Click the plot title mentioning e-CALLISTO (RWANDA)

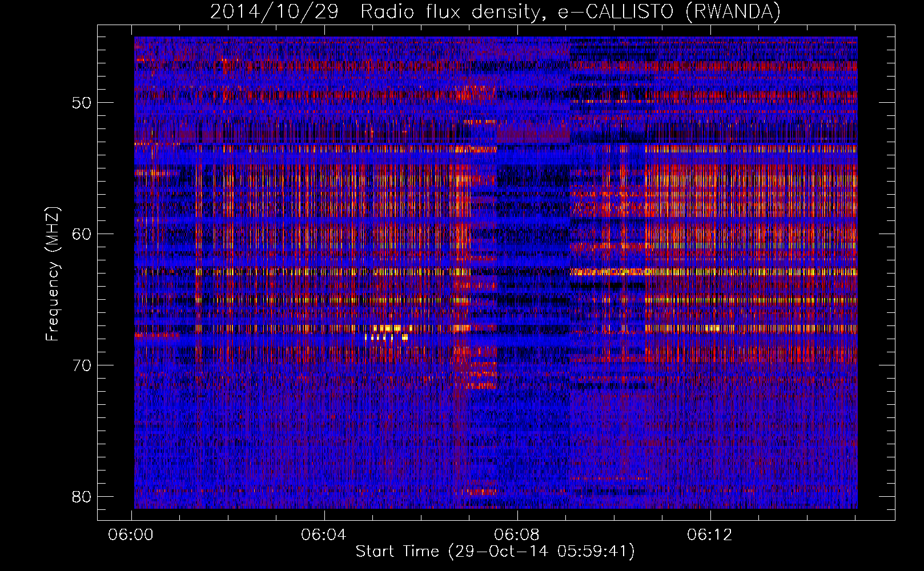point(495,11)
